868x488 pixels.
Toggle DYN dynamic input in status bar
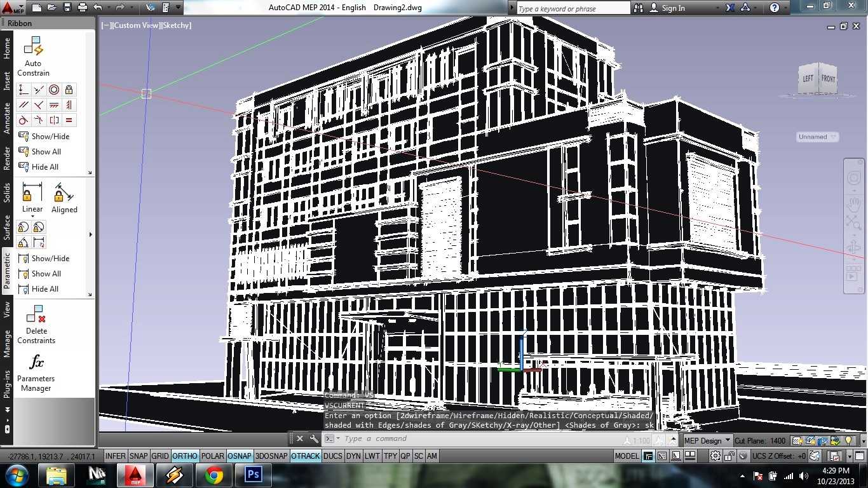pos(353,456)
